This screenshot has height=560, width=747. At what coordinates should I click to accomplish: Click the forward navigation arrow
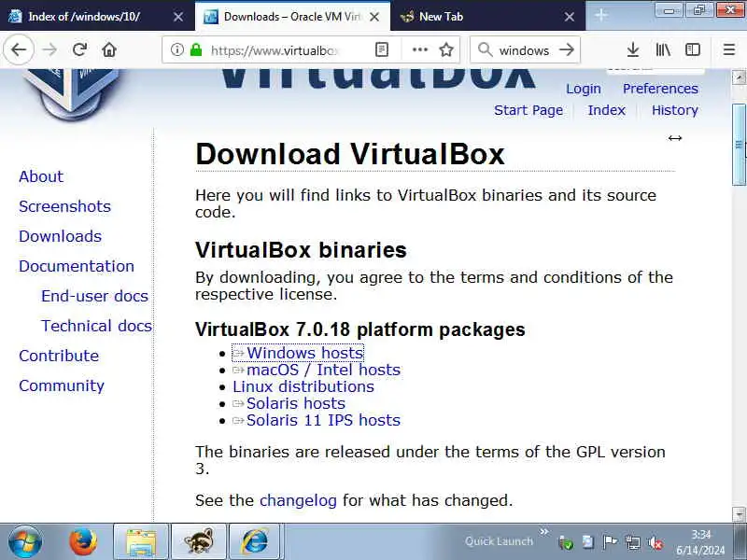49,49
